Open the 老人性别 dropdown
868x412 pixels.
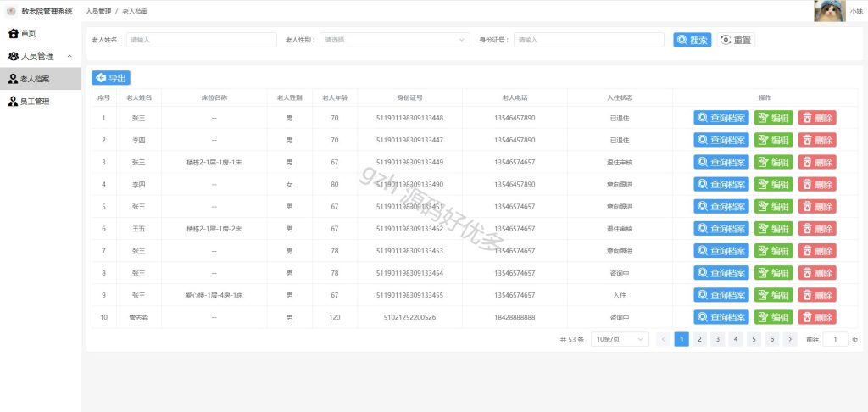395,40
